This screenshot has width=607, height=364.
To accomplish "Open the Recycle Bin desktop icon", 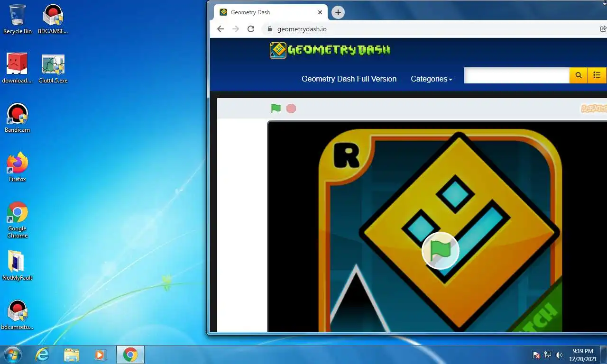I will pyautogui.click(x=18, y=19).
